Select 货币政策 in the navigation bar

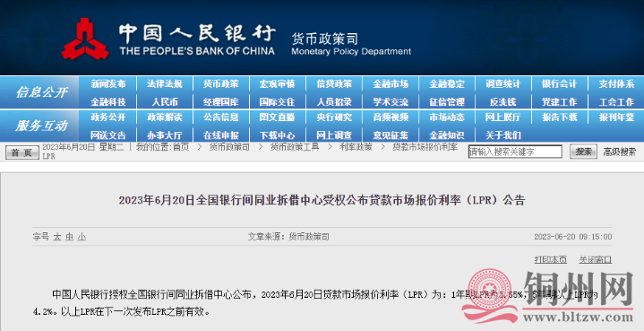point(221,84)
